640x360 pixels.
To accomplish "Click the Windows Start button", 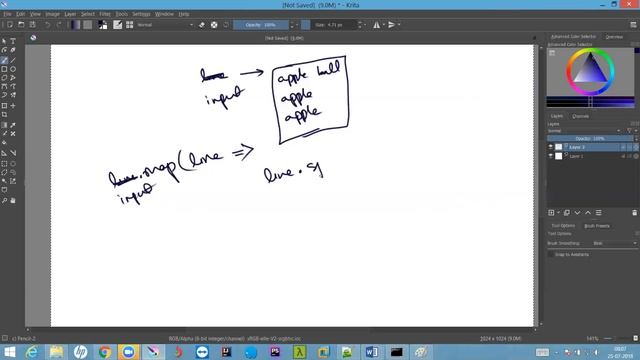I will [9, 352].
